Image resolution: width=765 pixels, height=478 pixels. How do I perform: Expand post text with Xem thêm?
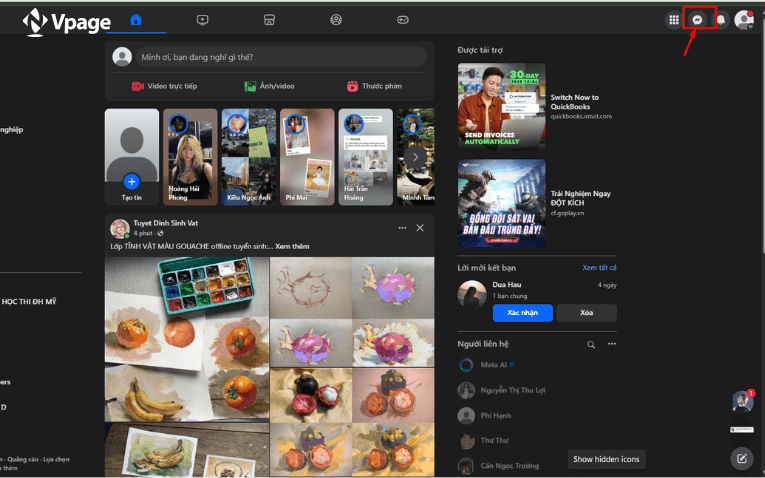click(x=292, y=246)
